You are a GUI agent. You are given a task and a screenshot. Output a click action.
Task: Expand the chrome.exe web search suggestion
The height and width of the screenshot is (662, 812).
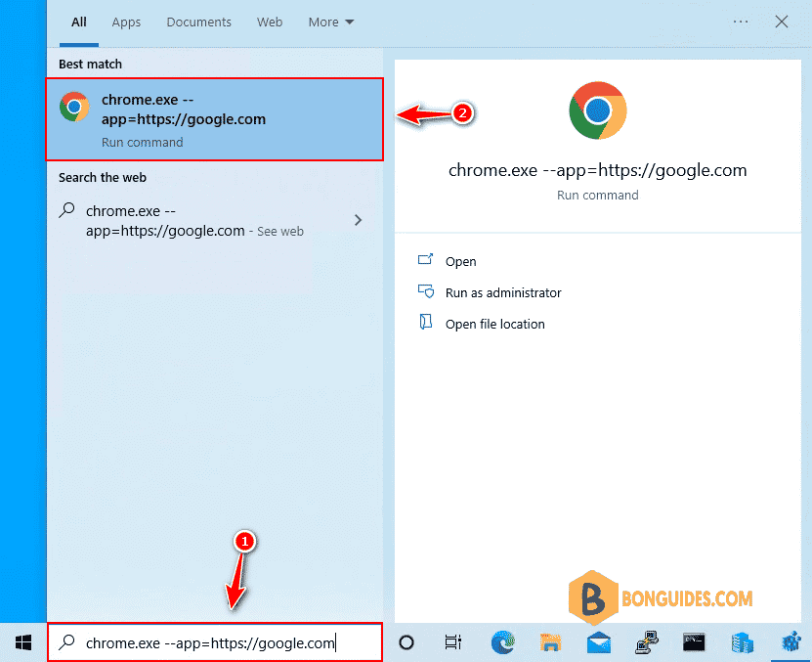coord(358,221)
